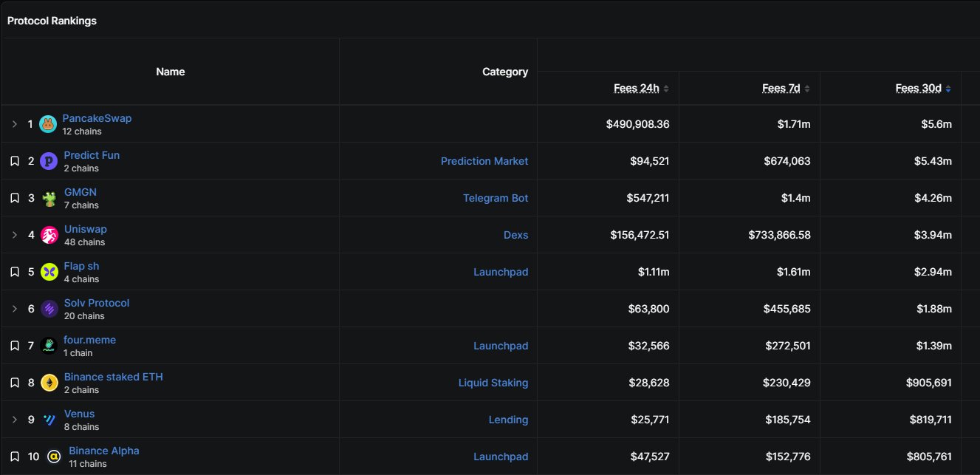Viewport: 980px width, 475px height.
Task: Sort by Fees 30d column
Action: click(923, 89)
